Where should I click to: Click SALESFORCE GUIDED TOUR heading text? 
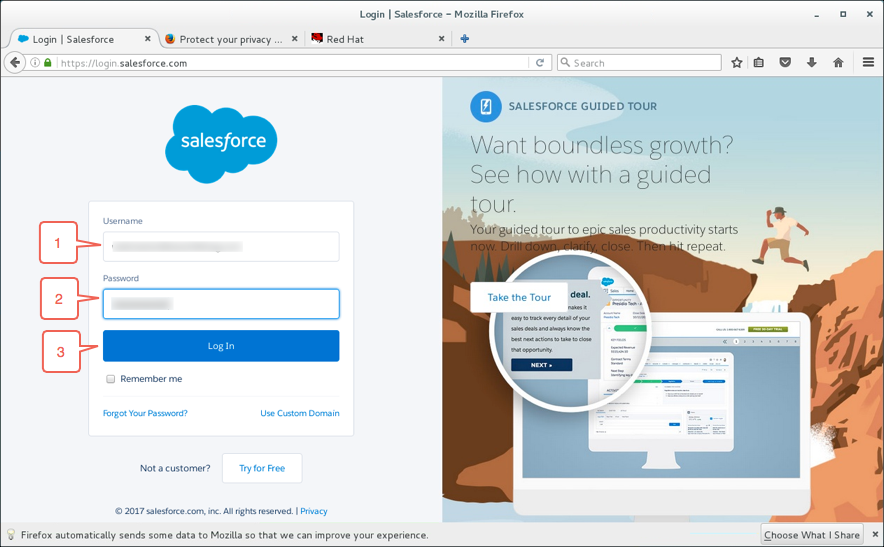point(582,106)
